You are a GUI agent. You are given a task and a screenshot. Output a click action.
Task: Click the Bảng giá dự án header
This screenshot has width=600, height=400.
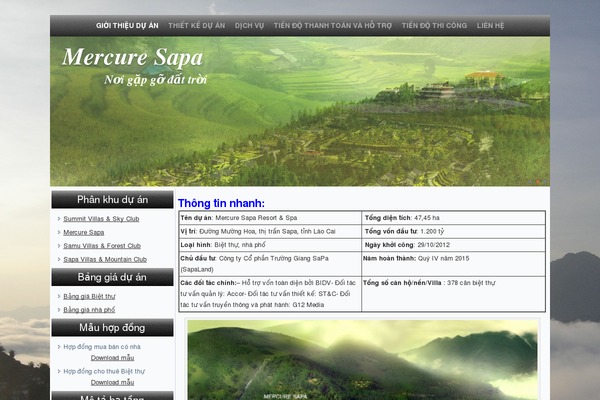tap(112, 277)
